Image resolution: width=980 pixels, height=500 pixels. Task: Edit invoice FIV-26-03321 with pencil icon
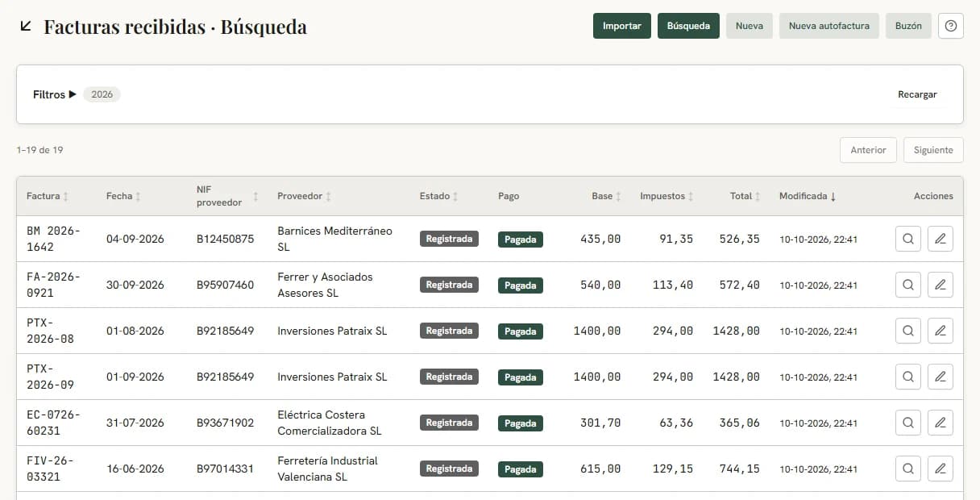[941, 469]
